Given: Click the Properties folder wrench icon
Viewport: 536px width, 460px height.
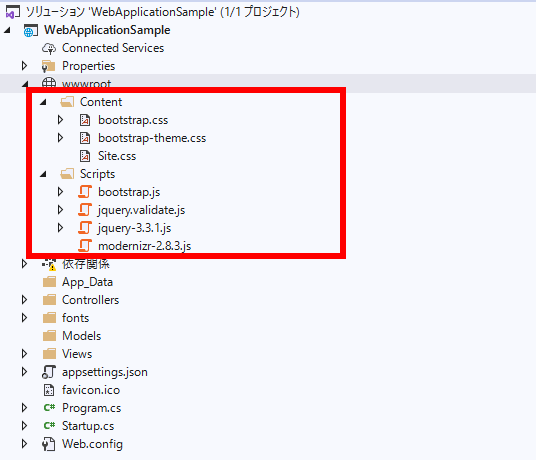Looking at the screenshot, I should tap(49, 66).
